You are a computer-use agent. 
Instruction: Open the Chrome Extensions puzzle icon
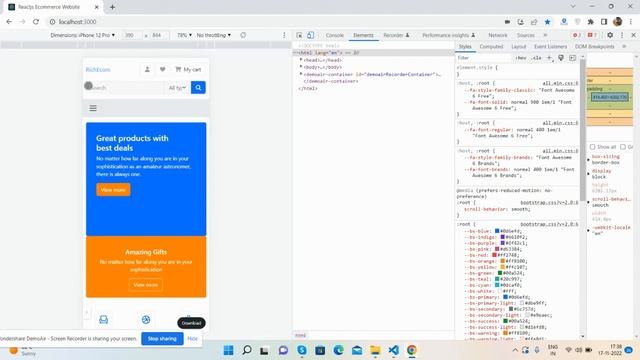(591, 22)
